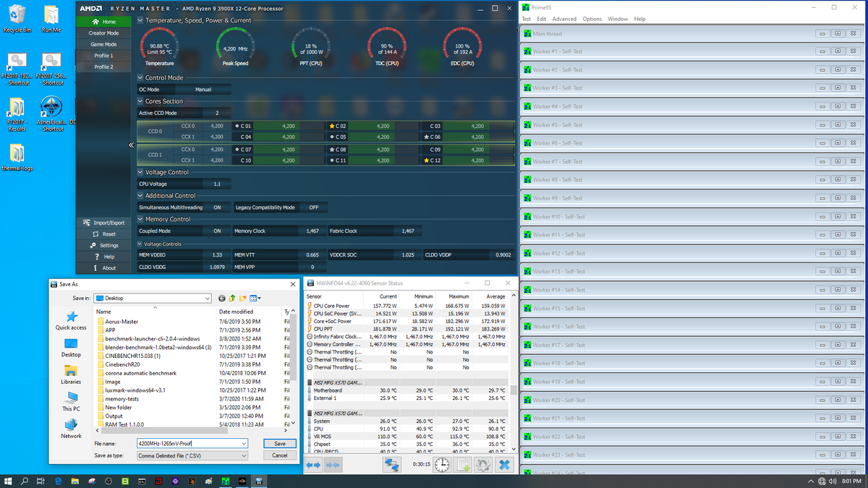Screen dimensions: 868x488
Task: Collapse the Memory Control section
Action: 140,219
